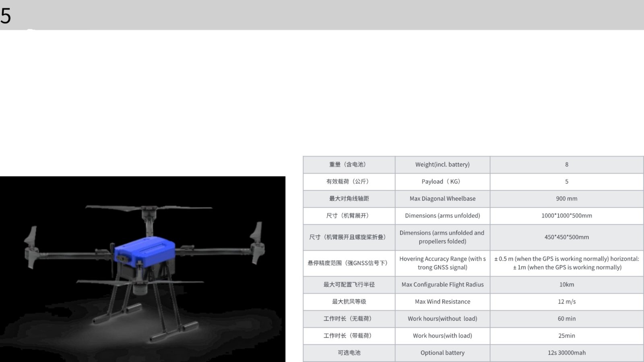
Task: Click the slide number 5 in header
Action: 6,16
